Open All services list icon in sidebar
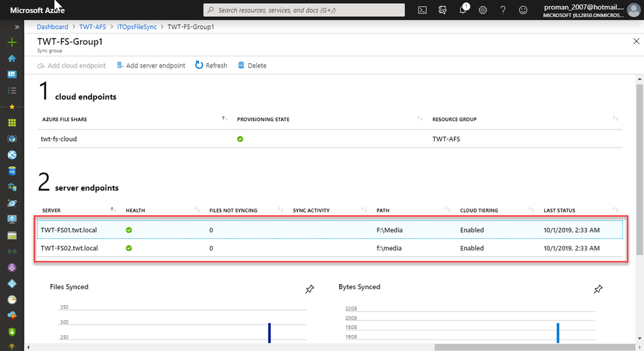The height and width of the screenshot is (351, 644). pos(12,90)
